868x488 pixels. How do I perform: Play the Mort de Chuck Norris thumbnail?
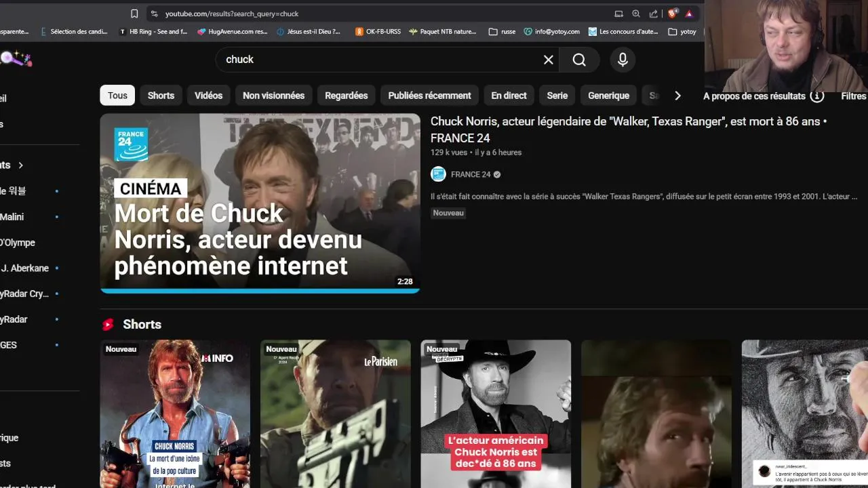pyautogui.click(x=260, y=203)
